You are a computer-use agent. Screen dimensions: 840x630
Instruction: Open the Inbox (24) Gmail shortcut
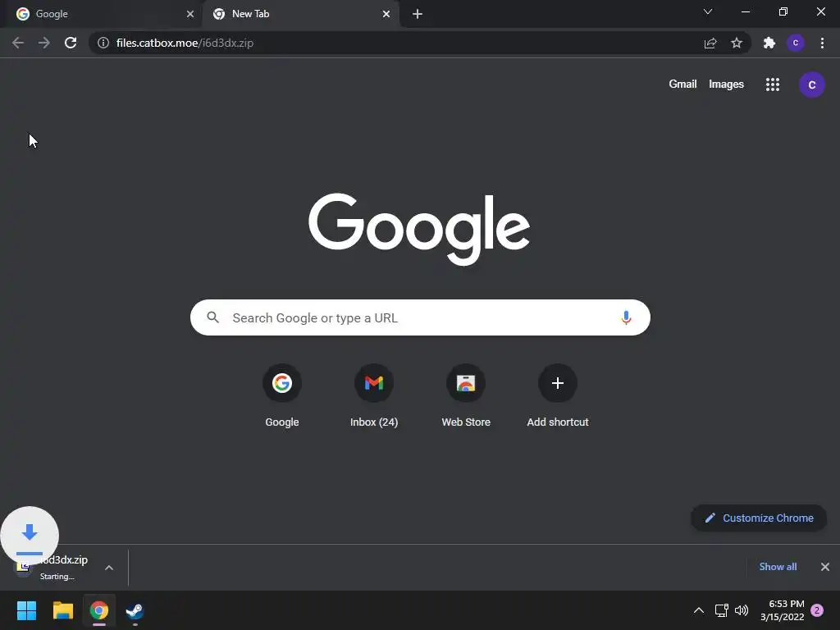[x=374, y=397]
